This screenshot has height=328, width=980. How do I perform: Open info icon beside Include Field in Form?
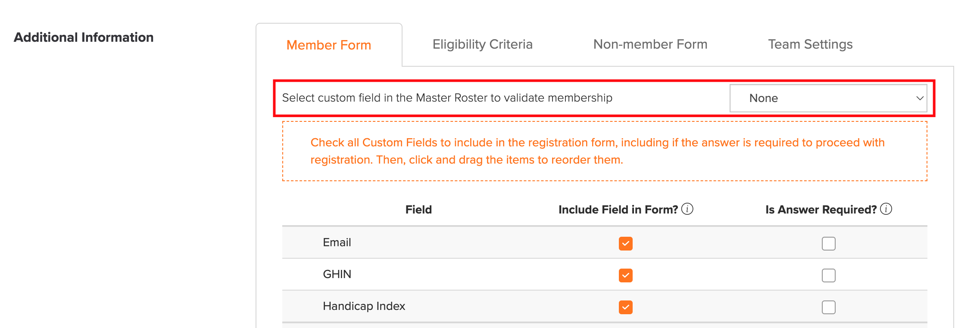[x=687, y=209]
